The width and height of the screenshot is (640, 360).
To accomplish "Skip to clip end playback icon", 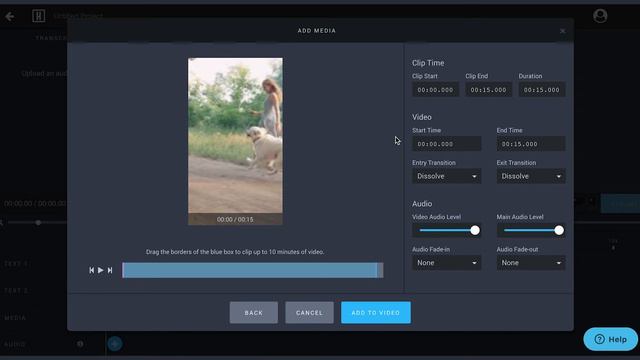I will [x=110, y=270].
